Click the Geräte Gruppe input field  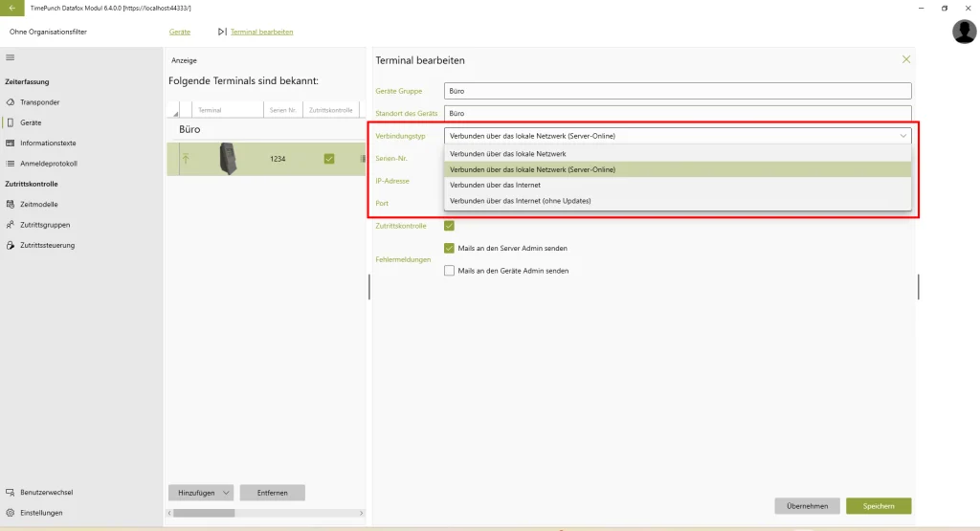tap(678, 91)
